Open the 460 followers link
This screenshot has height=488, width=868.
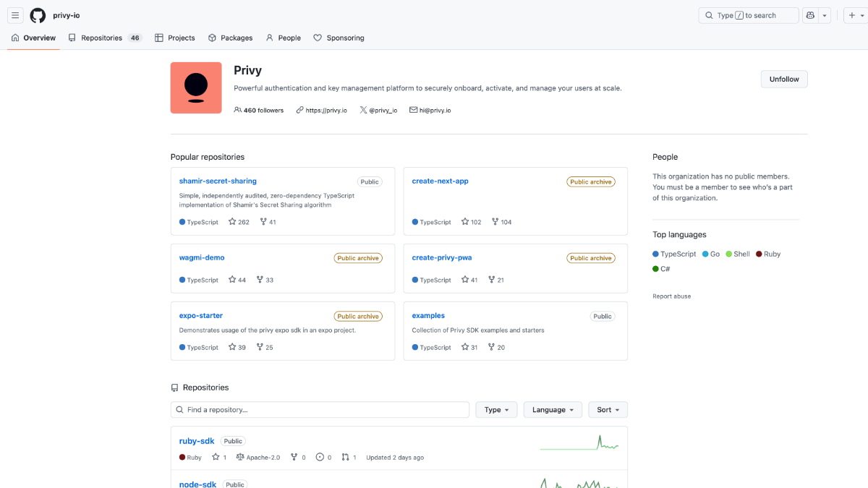pos(259,110)
